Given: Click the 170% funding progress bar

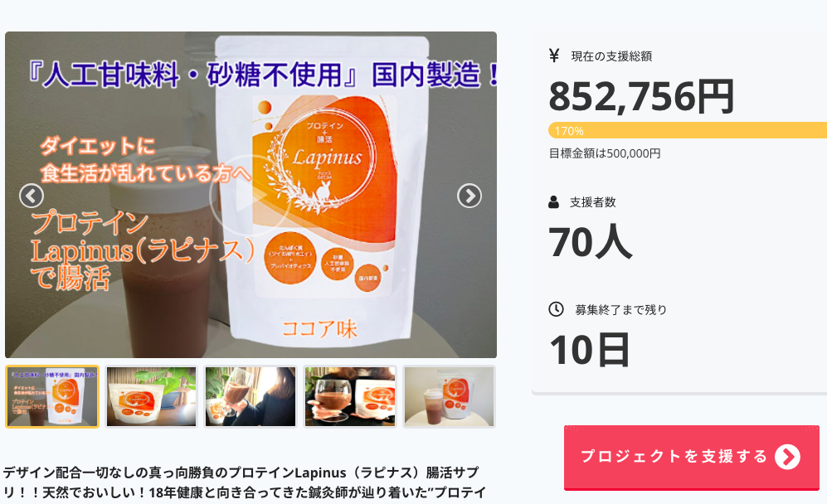Looking at the screenshot, I should (x=688, y=130).
